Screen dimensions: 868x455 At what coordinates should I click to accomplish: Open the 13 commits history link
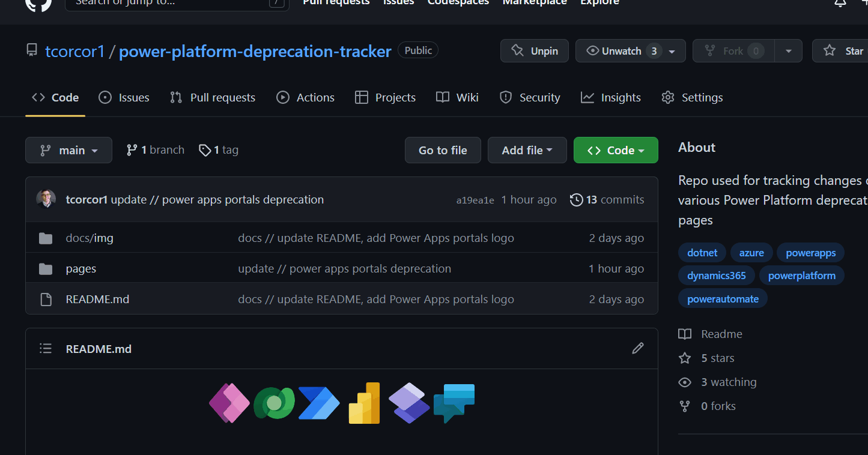607,200
